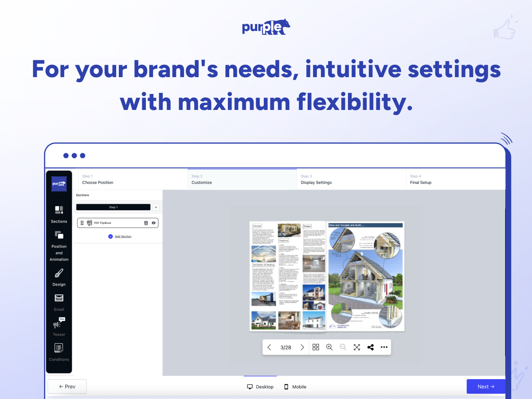The width and height of the screenshot is (532, 399).
Task: Add a new step with plus button
Action: [x=156, y=207]
